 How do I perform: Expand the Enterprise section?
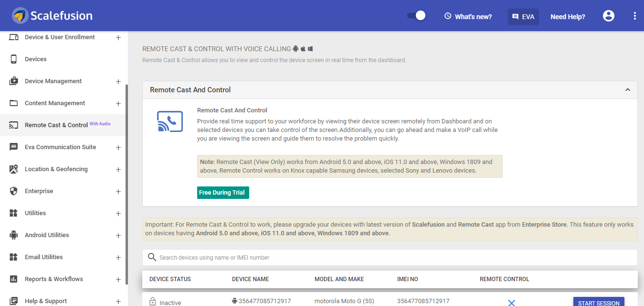click(x=118, y=192)
